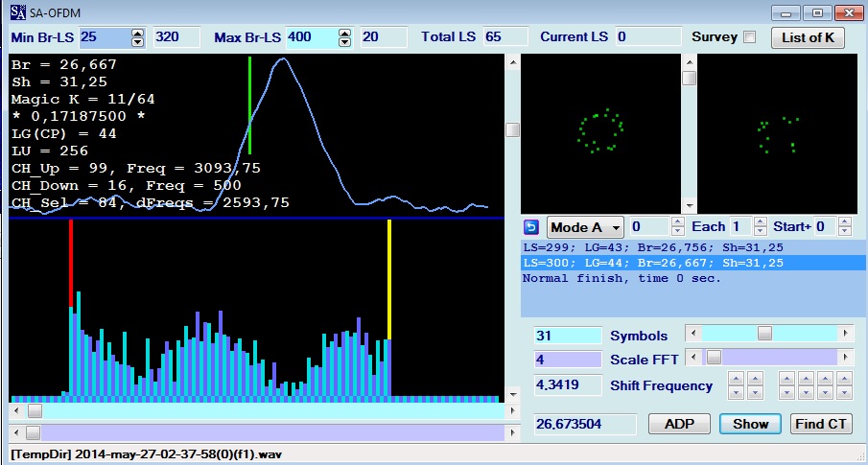Click the yellow marker line in histogram
The image size is (868, 465).
[x=389, y=280]
